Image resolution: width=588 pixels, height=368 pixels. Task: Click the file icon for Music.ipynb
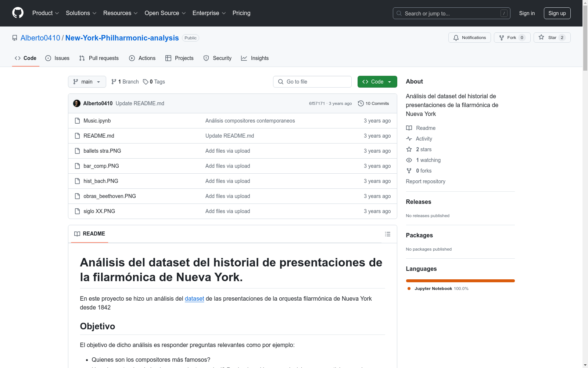pyautogui.click(x=77, y=121)
